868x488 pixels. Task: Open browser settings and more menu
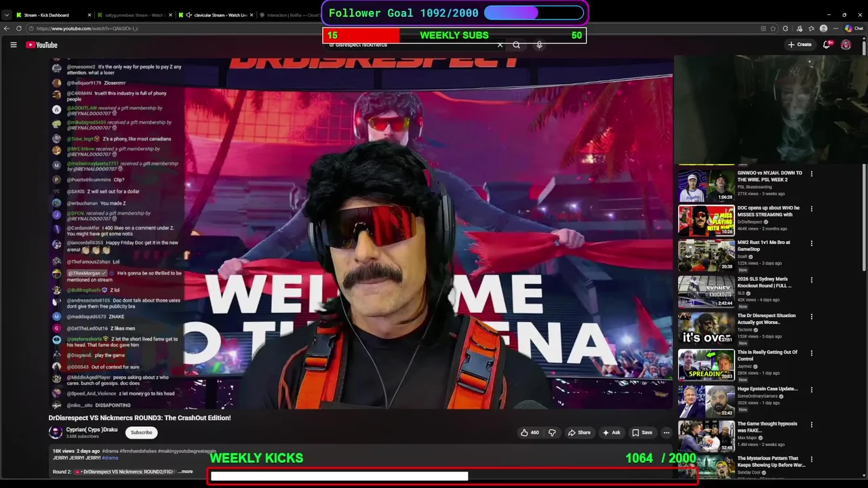click(836, 28)
